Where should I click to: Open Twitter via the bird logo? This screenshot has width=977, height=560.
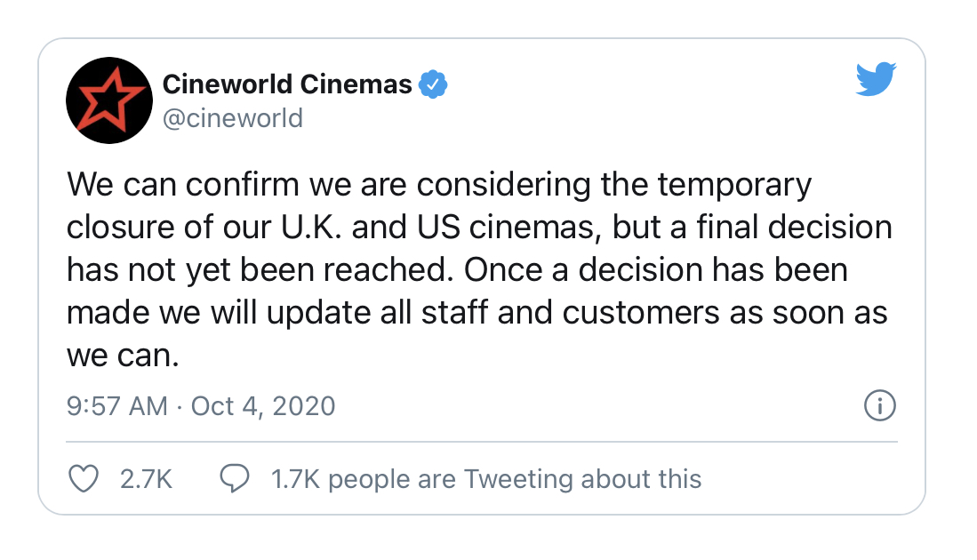[877, 80]
